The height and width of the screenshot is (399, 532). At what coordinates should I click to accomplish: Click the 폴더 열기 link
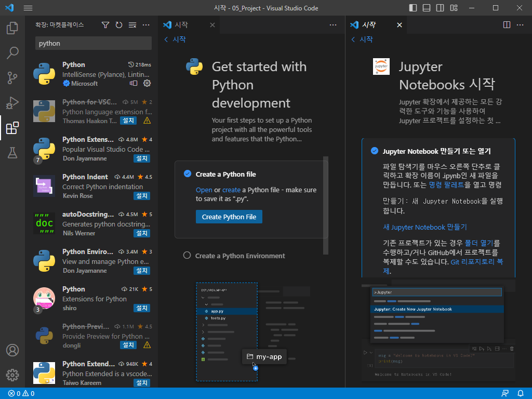pyautogui.click(x=478, y=243)
